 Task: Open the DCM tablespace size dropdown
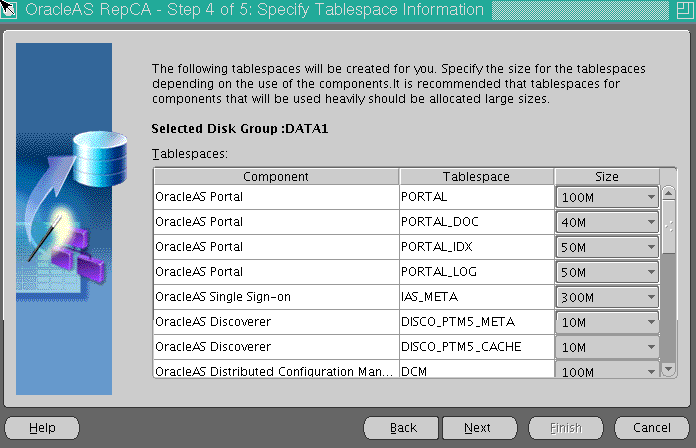[x=607, y=370]
